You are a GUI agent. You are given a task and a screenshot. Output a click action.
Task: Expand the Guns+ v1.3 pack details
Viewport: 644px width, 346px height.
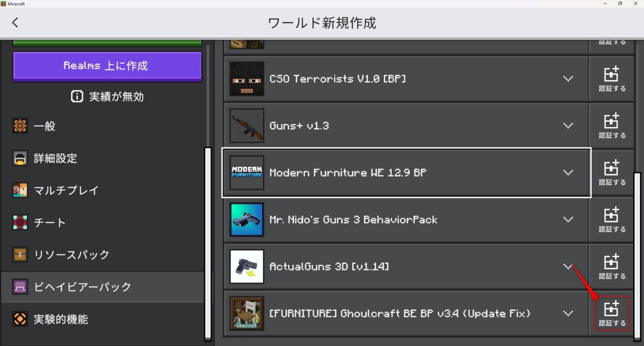point(568,126)
